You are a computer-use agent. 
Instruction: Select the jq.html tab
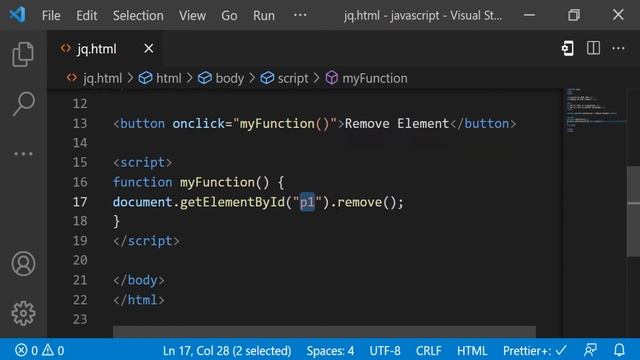point(104,49)
